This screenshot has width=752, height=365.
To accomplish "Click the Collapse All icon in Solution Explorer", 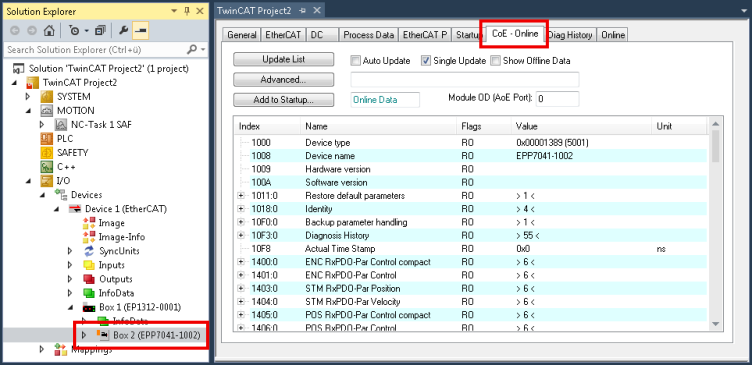I will click(100, 31).
